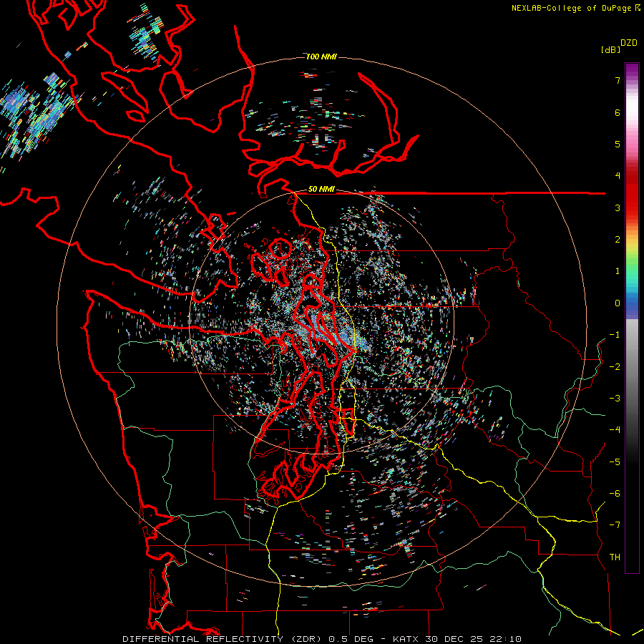Click the 3 value on the scale
The width and height of the screenshot is (644, 644).
(x=618, y=208)
